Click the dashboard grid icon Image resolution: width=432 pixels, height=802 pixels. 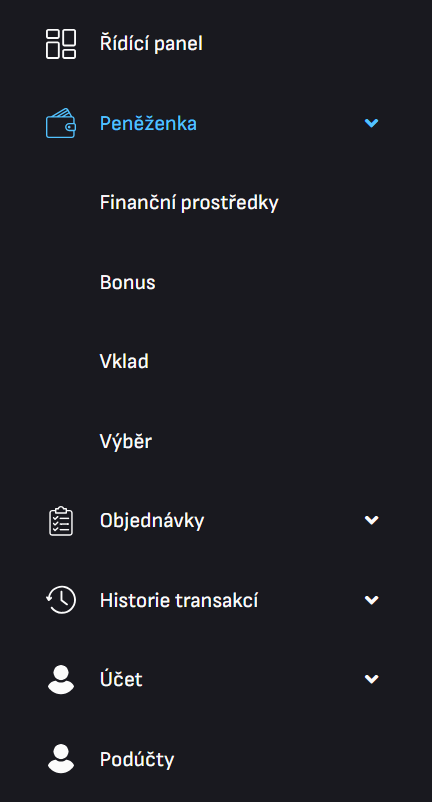[x=61, y=44]
